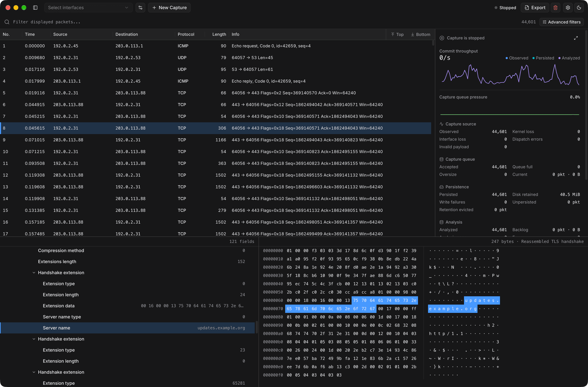Select packet 1 ICMP Echo request
Screen dimensions: 588x387
coord(215,46)
